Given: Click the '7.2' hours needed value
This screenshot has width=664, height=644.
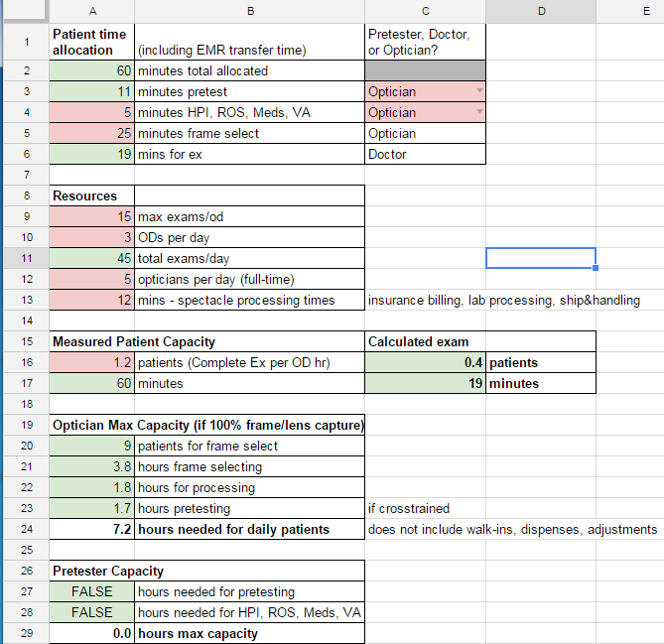Looking at the screenshot, I should click(92, 529).
